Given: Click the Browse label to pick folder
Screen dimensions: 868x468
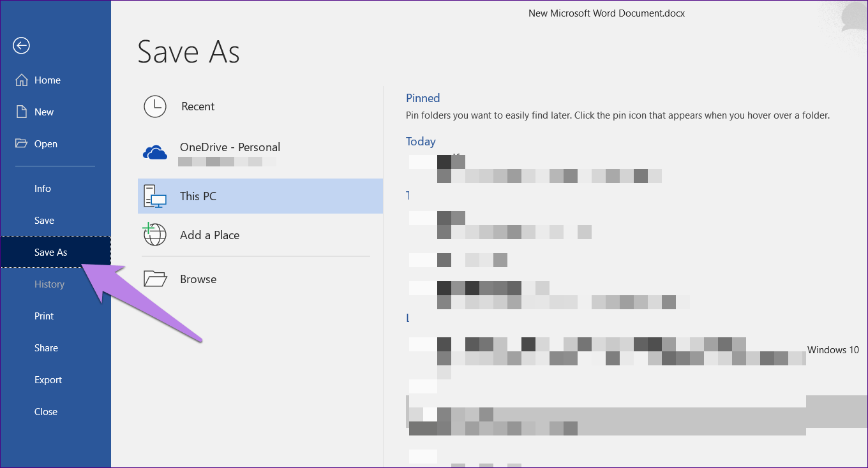Looking at the screenshot, I should (x=198, y=279).
